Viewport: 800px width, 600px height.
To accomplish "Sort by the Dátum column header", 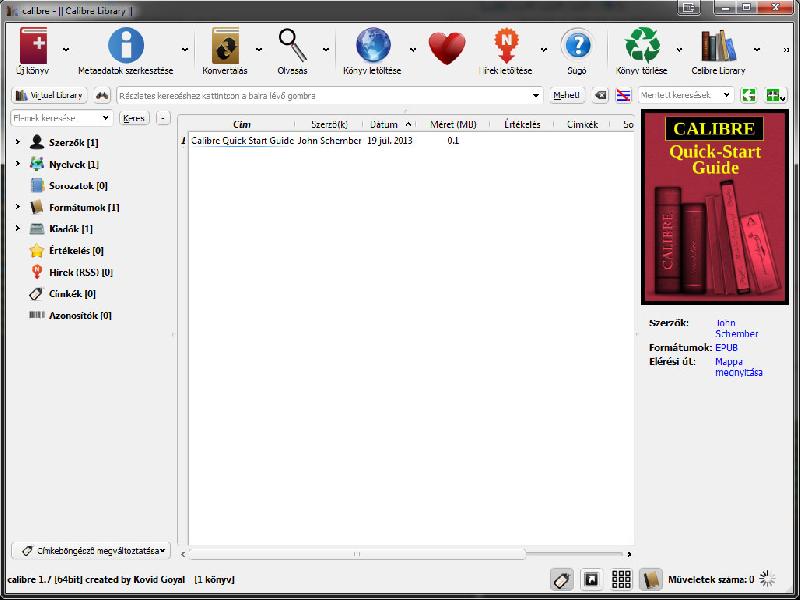I will tap(390, 124).
